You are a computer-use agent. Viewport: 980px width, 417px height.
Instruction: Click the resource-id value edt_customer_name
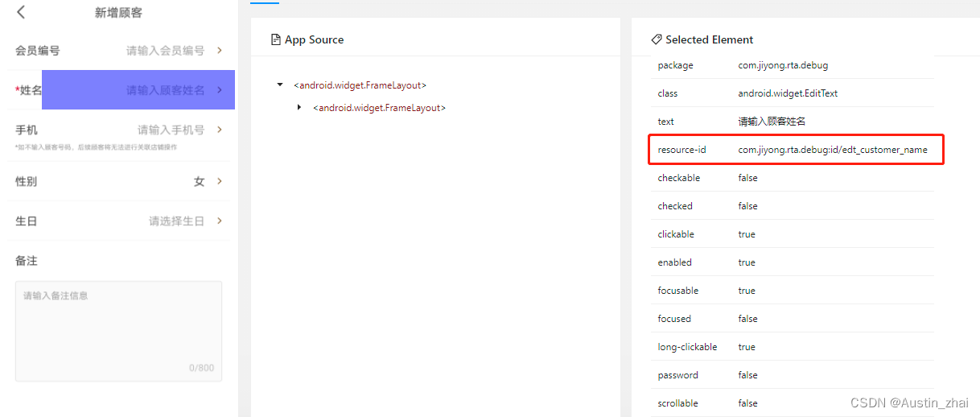(833, 150)
